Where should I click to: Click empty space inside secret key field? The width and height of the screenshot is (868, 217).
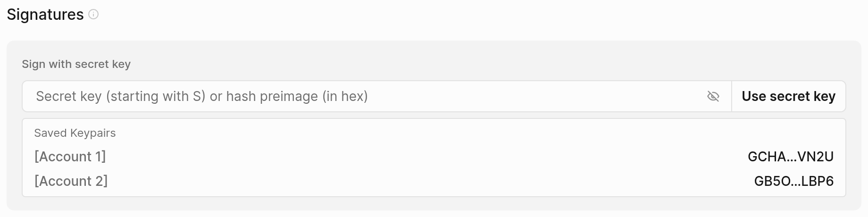coord(533,97)
